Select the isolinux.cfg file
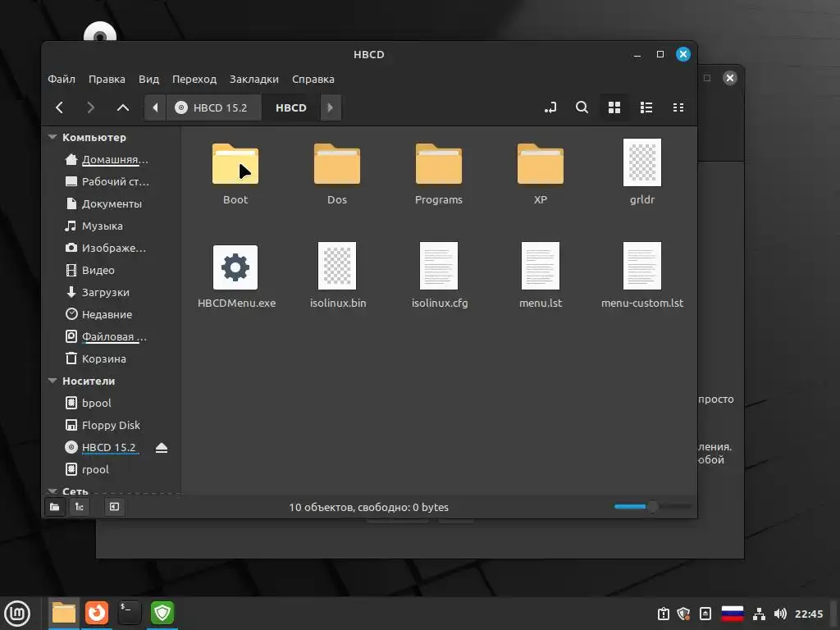Image resolution: width=840 pixels, height=630 pixels. [x=439, y=266]
